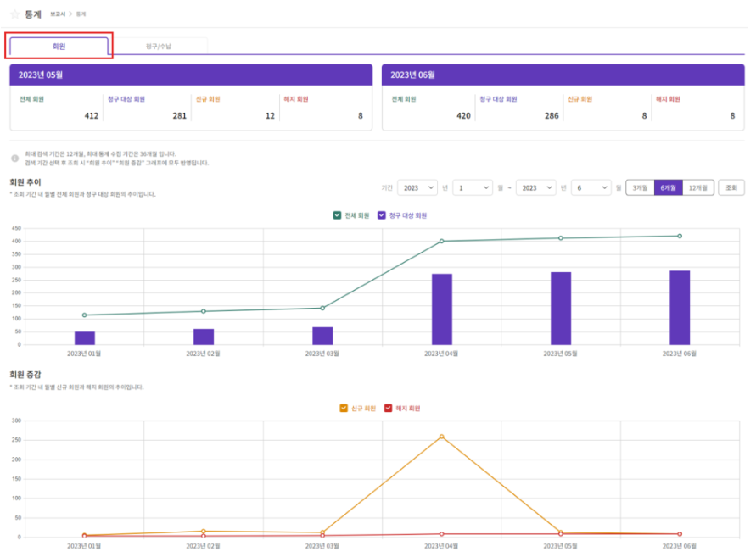Click the 2023년 06월 card header
Screen dimensions: 756x557
(563, 75)
